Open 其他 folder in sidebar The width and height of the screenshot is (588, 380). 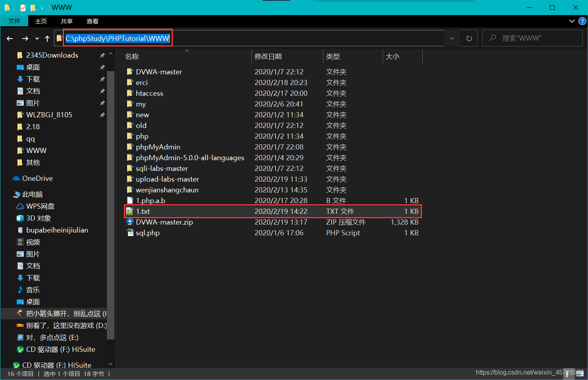[x=33, y=163]
